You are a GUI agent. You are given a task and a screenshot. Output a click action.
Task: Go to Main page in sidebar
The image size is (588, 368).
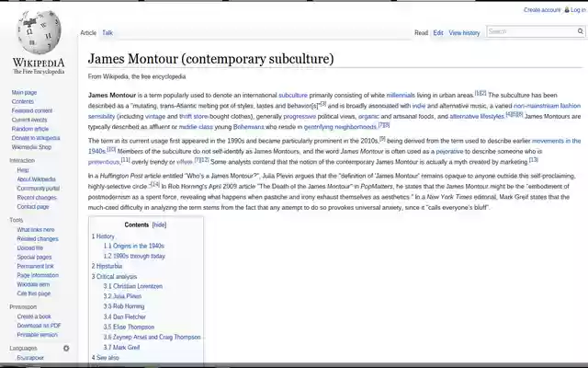[x=24, y=92]
